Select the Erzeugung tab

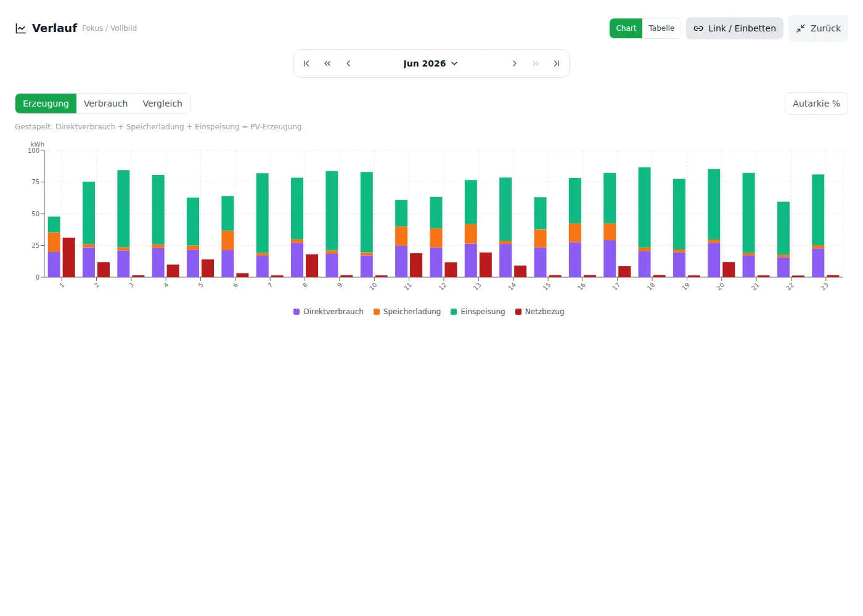[46, 103]
